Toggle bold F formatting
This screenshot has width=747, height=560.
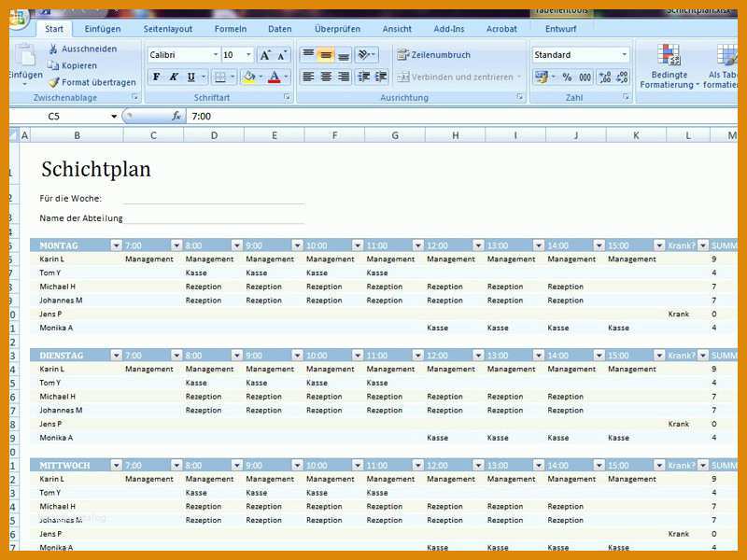[x=156, y=77]
